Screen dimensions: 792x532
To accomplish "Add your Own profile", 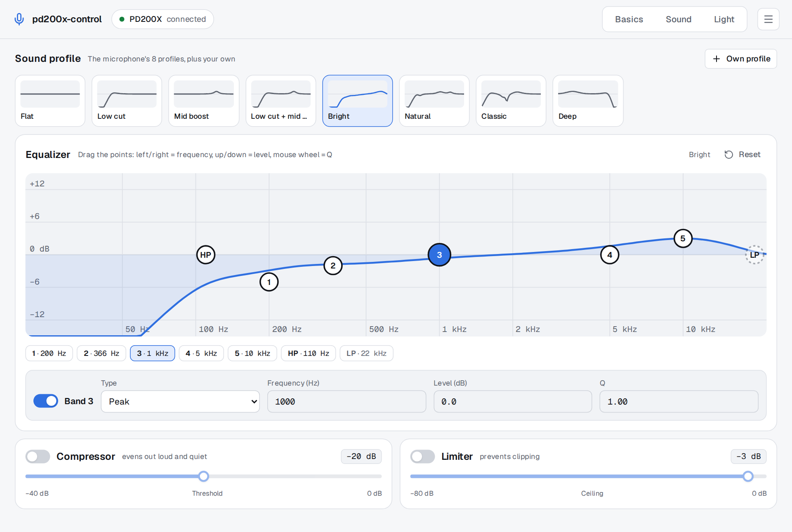I will point(741,59).
